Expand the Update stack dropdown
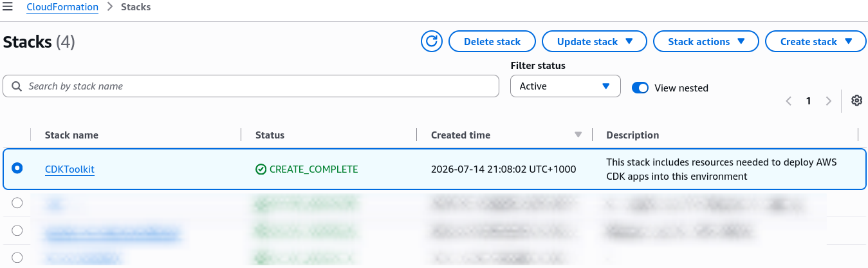The width and height of the screenshot is (868, 268). [x=595, y=41]
